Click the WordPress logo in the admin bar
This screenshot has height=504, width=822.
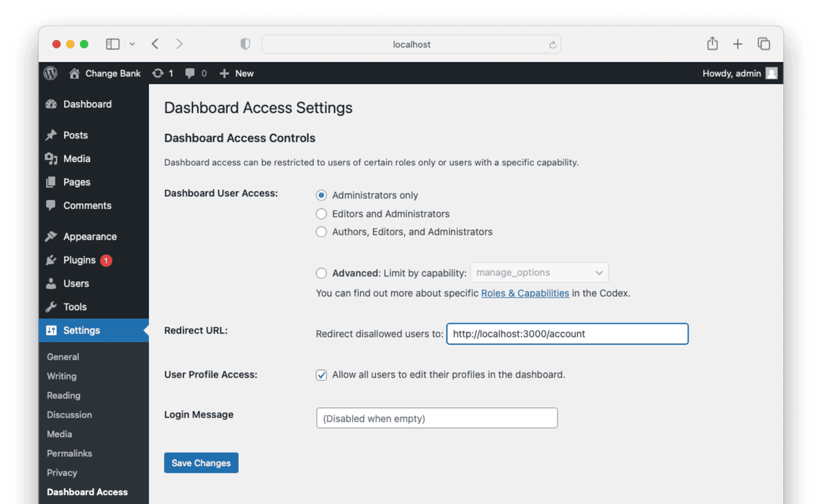pyautogui.click(x=50, y=73)
